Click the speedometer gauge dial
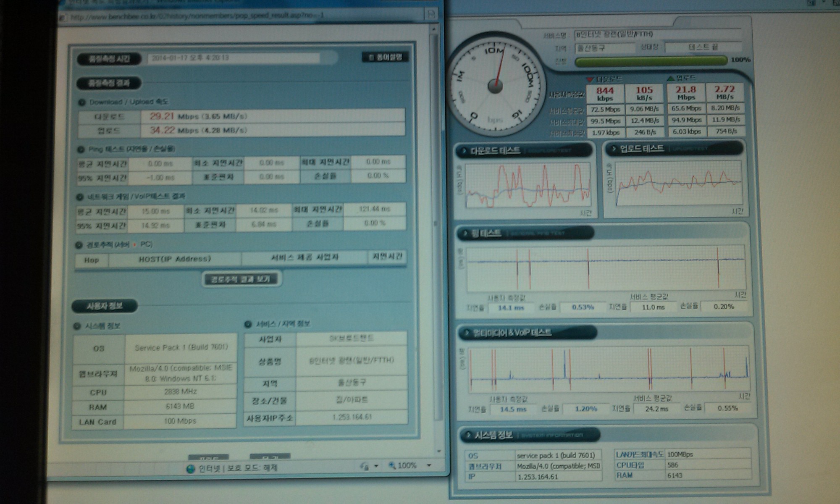 pyautogui.click(x=495, y=85)
